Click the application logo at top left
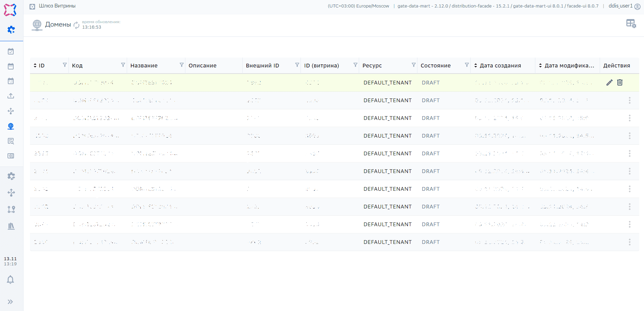Screen dimensions: 644x311 tap(10, 10)
